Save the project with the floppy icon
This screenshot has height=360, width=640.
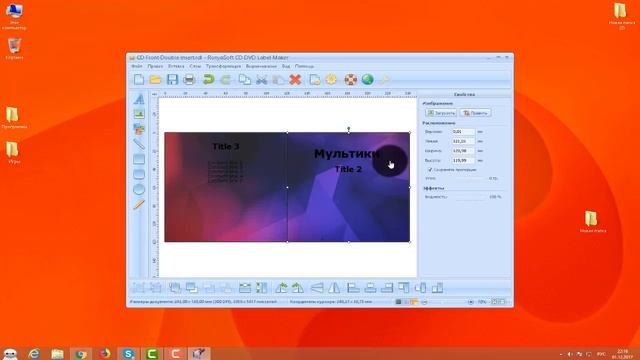coord(172,80)
